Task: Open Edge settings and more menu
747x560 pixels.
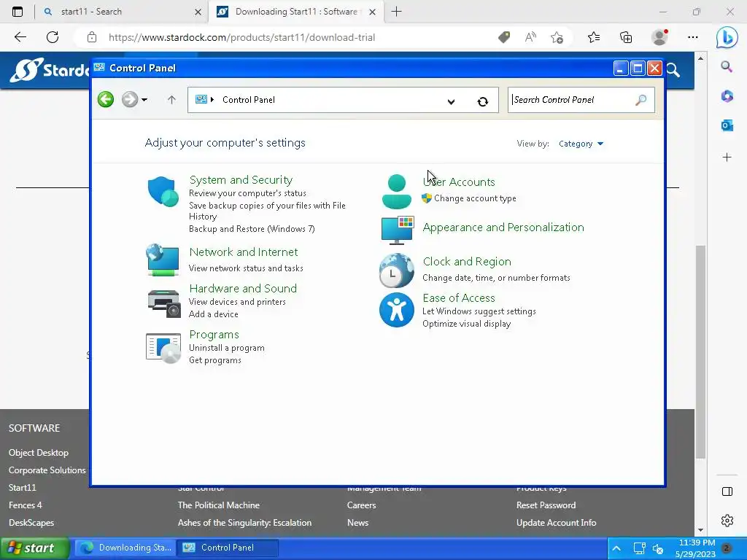Action: (693, 37)
